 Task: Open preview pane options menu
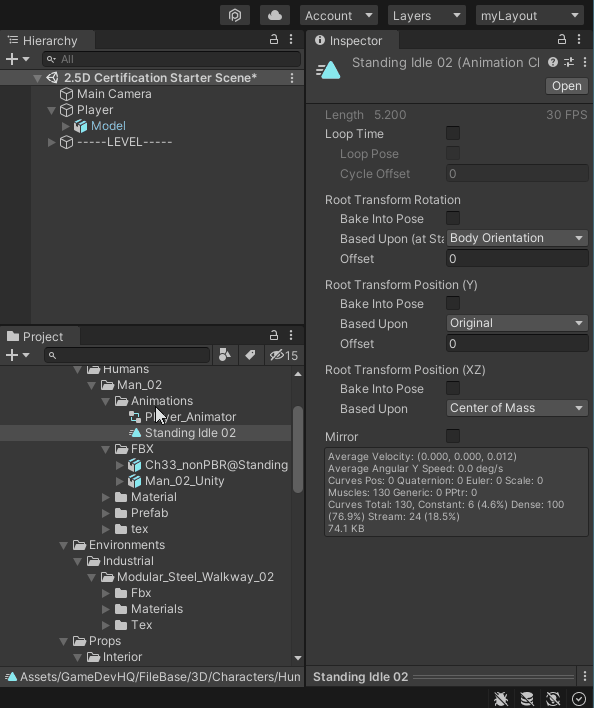point(585,676)
